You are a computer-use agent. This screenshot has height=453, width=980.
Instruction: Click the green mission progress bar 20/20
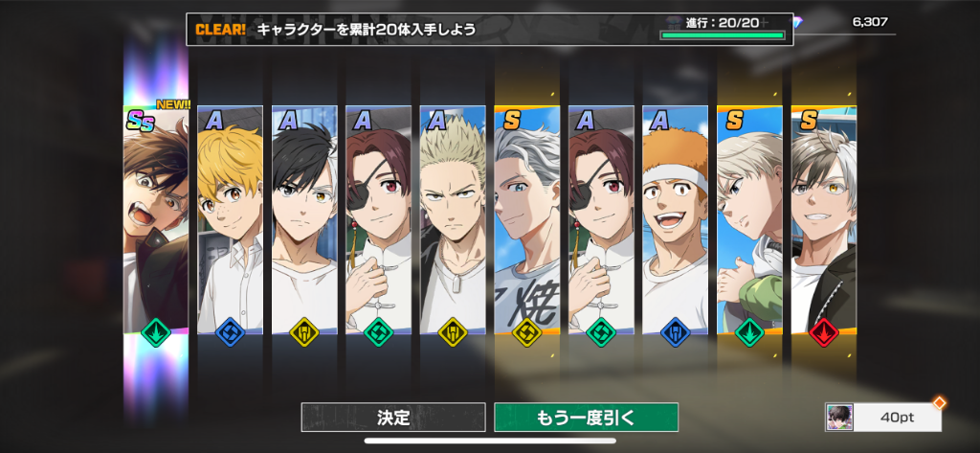click(x=723, y=35)
